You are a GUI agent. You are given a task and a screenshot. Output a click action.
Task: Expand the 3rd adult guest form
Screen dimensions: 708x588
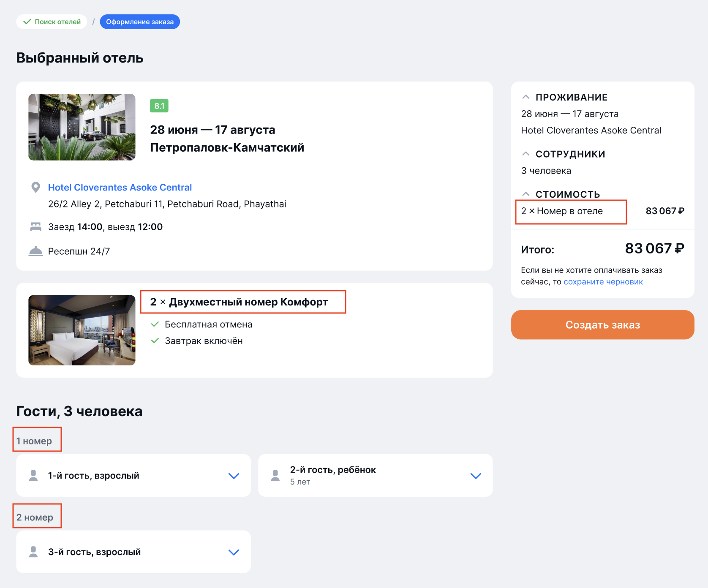pyautogui.click(x=234, y=553)
